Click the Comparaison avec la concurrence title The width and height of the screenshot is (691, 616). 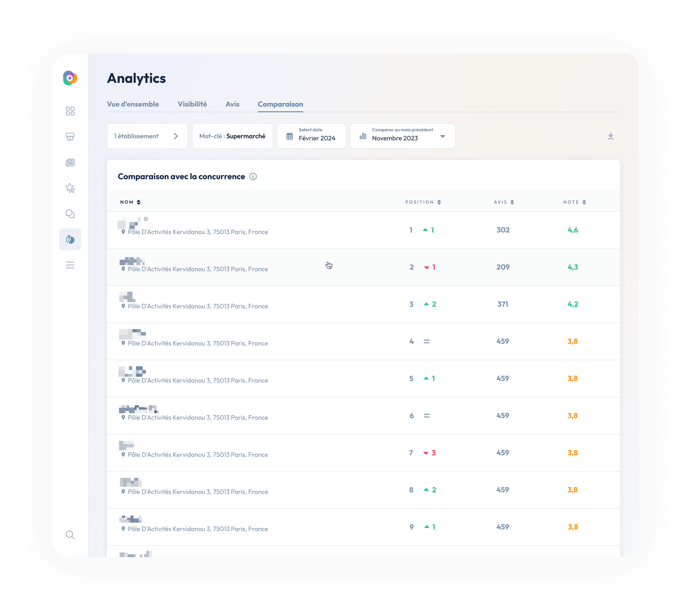[181, 177]
